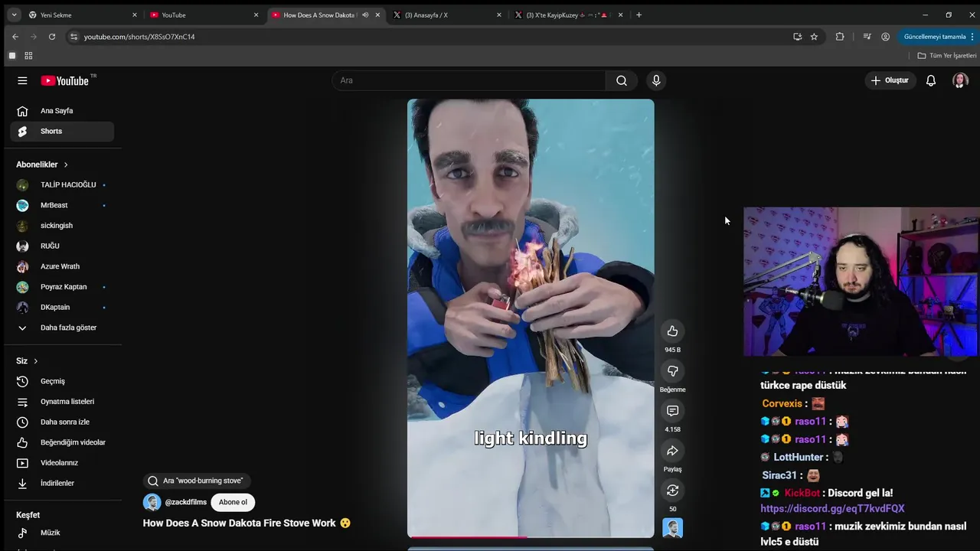Open the browser extensions puzzle icon
The width and height of the screenshot is (980, 551).
tap(840, 37)
